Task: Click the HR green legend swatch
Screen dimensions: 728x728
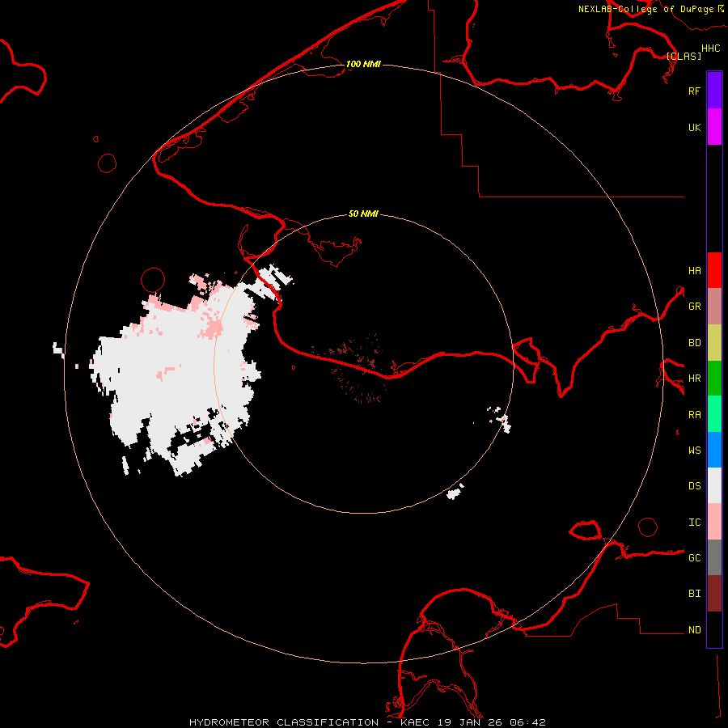Action: [x=714, y=378]
